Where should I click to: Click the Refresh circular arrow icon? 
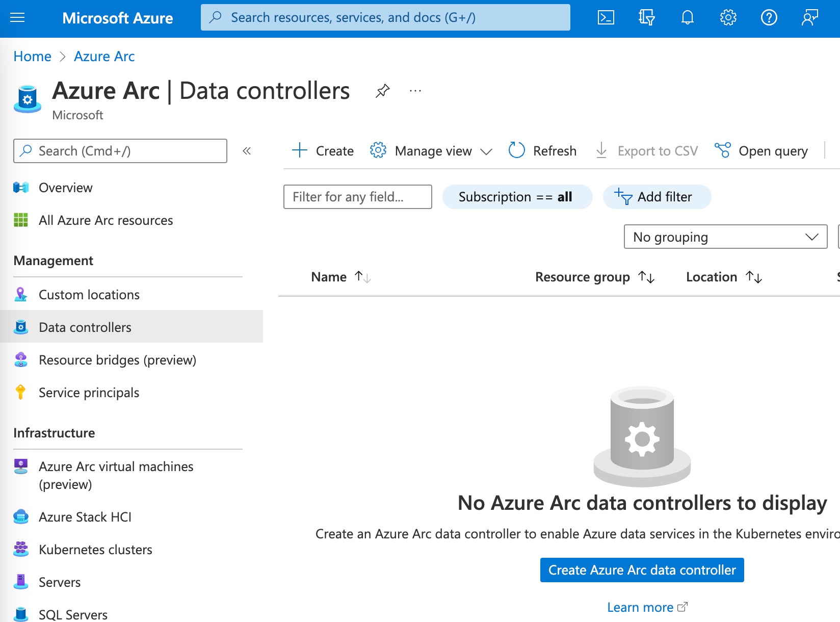point(517,150)
